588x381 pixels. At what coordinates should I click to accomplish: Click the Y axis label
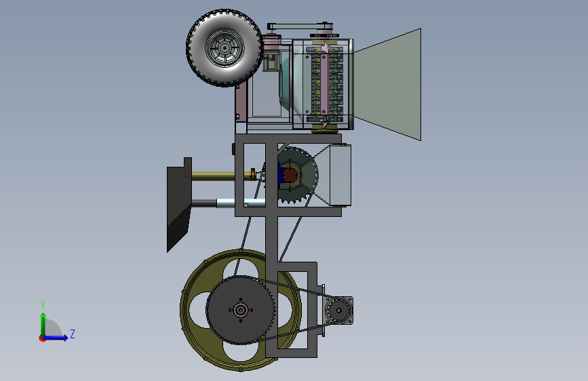coord(43,305)
